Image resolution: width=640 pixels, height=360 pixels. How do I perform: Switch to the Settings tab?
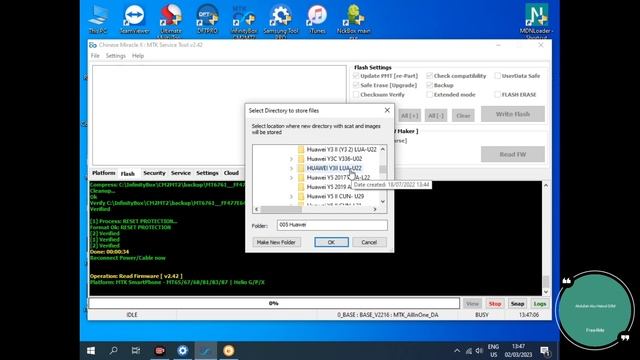click(x=207, y=173)
